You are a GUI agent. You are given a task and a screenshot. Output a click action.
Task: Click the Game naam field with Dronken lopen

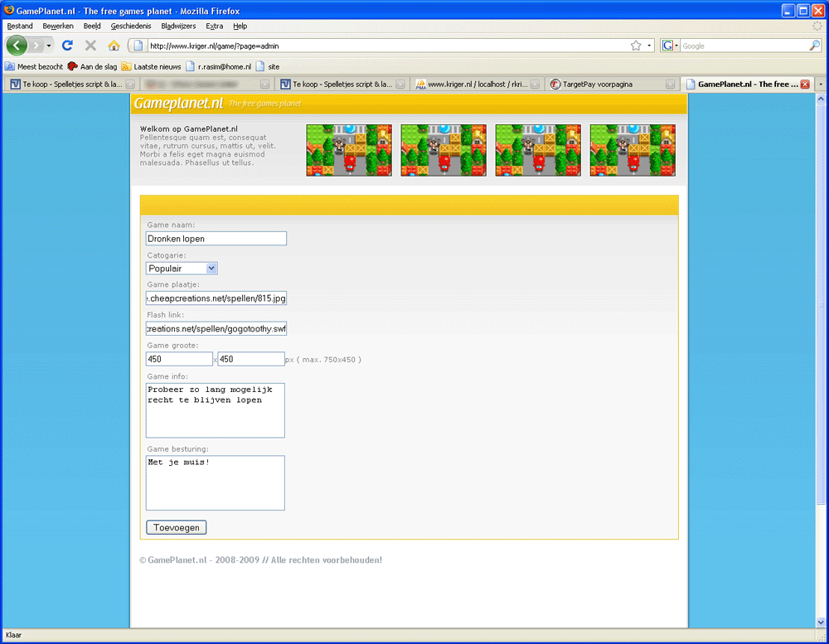click(x=216, y=239)
